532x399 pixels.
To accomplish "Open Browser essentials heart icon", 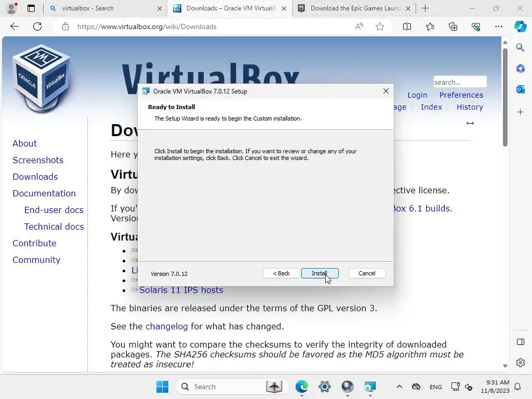I will (476, 26).
